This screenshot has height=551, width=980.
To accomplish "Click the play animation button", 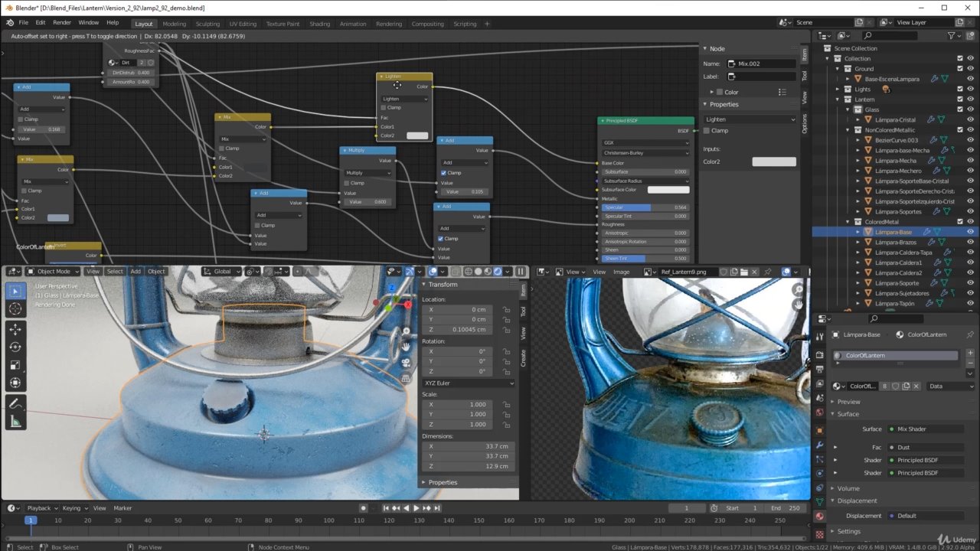I will tap(416, 508).
